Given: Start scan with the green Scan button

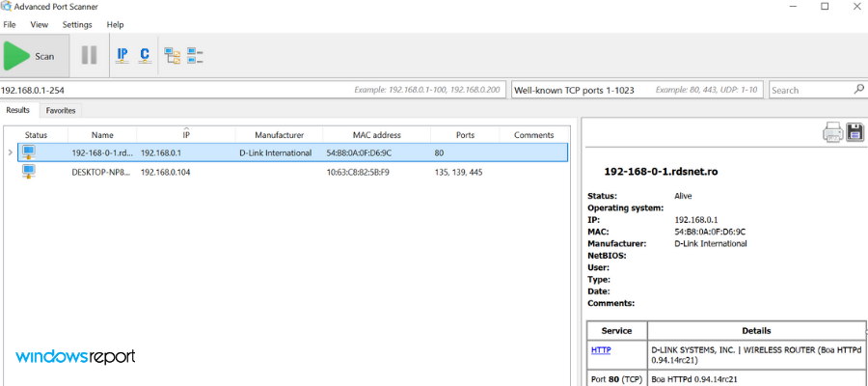Looking at the screenshot, I should point(35,56).
